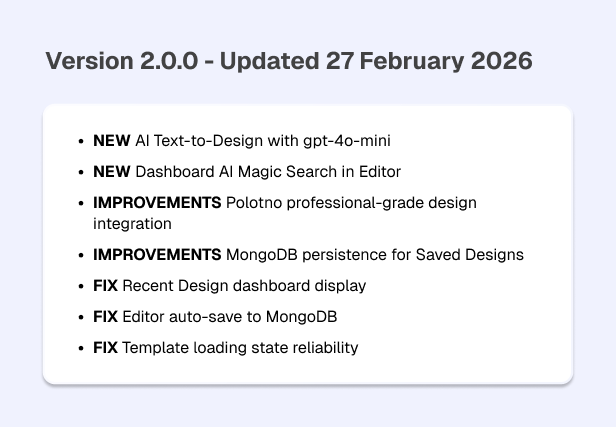Image resolution: width=616 pixels, height=427 pixels.
Task: Click the first FIX label
Action: click(x=105, y=286)
